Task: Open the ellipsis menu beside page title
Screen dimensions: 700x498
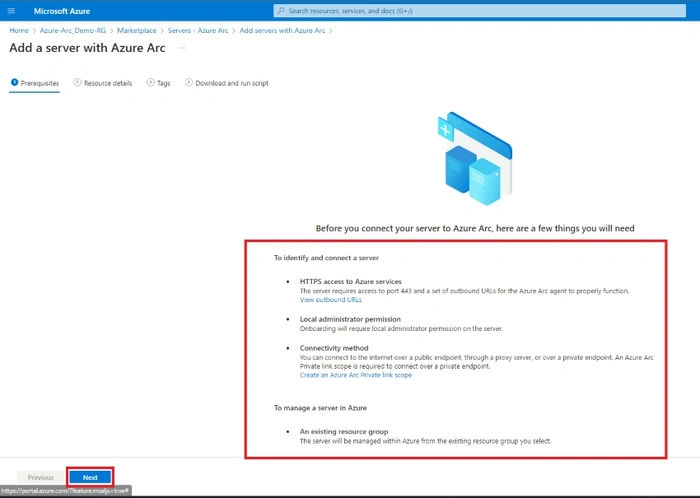Action: click(x=182, y=48)
